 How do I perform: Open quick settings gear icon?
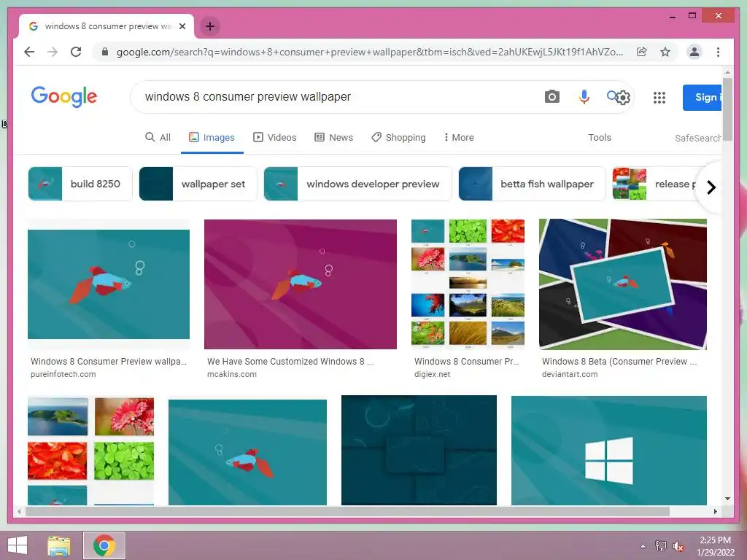[623, 98]
